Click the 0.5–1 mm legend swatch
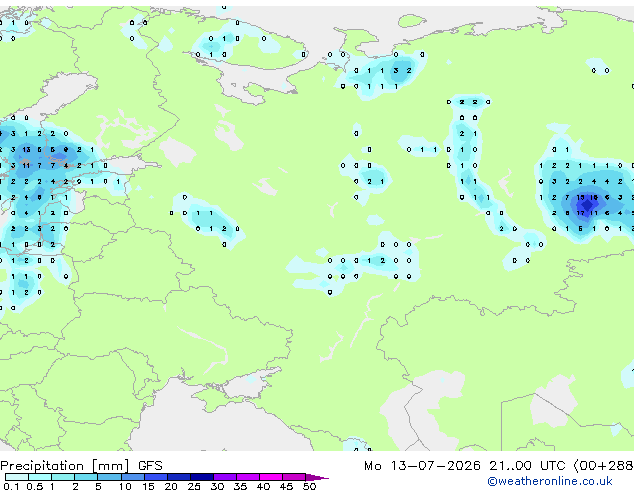The width and height of the screenshot is (634, 490). pyautogui.click(x=40, y=477)
